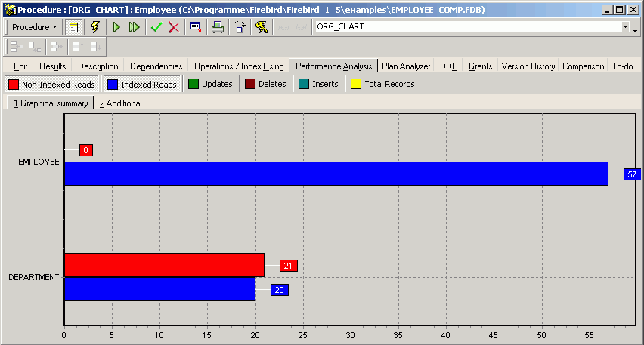Click the grid export icon with red arrow
644x345 pixels.
(196, 27)
